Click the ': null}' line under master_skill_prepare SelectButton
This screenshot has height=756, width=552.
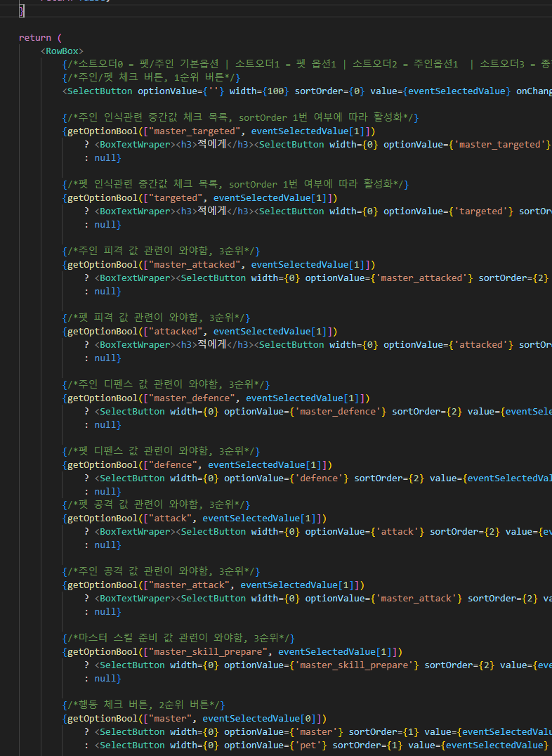[x=103, y=679]
